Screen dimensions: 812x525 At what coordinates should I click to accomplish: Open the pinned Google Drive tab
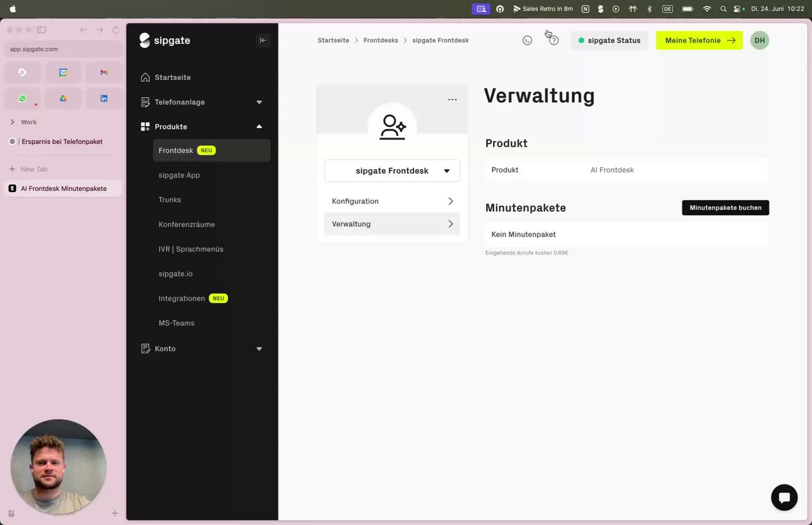(x=63, y=98)
